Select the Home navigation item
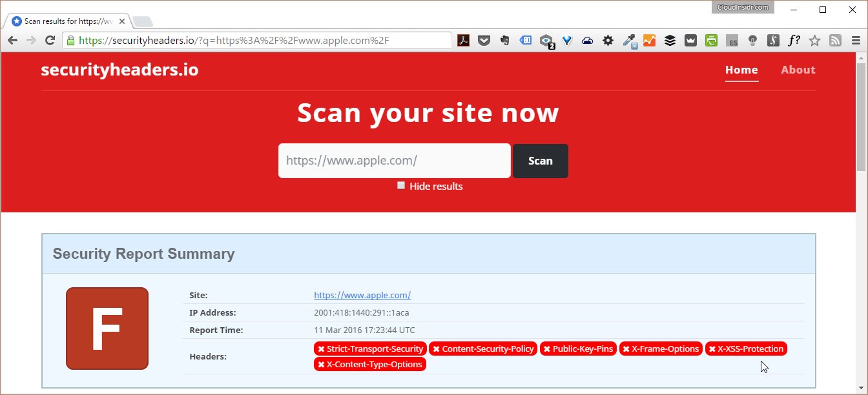868x395 pixels. (x=741, y=70)
